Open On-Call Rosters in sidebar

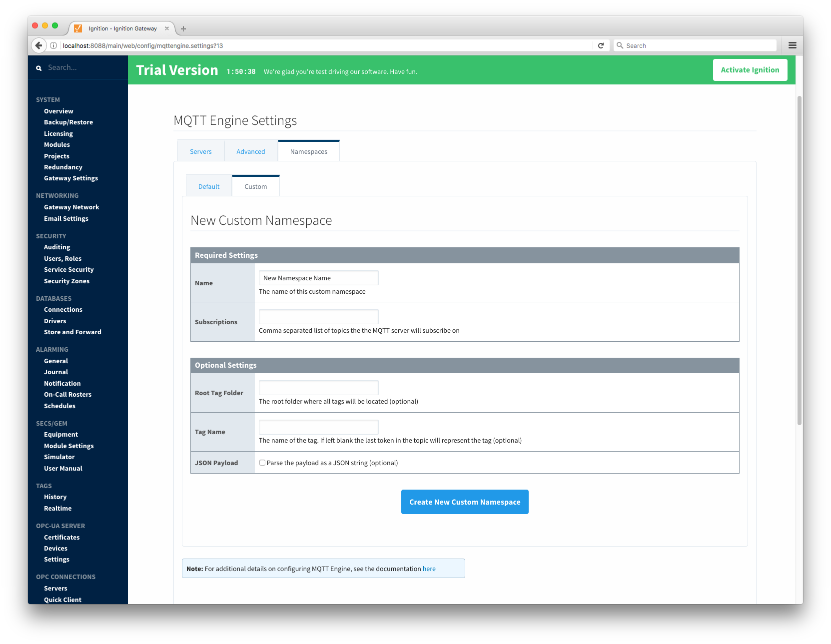67,394
